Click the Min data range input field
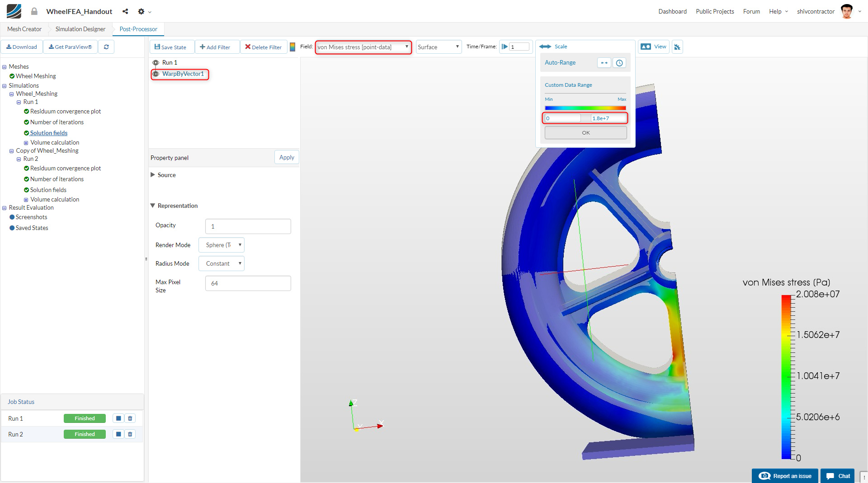 [563, 118]
